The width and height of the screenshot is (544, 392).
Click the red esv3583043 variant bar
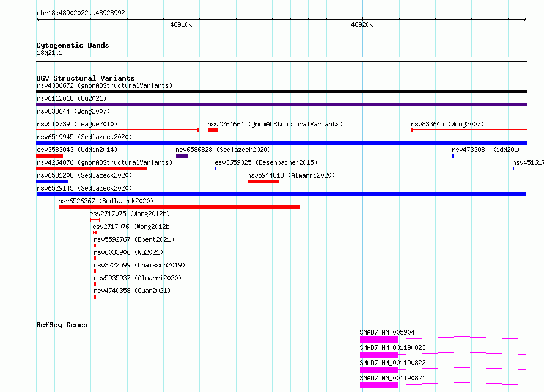[50, 156]
